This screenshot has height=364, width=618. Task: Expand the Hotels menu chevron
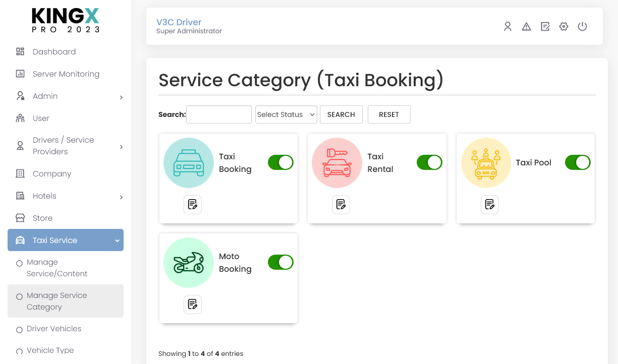click(x=121, y=197)
